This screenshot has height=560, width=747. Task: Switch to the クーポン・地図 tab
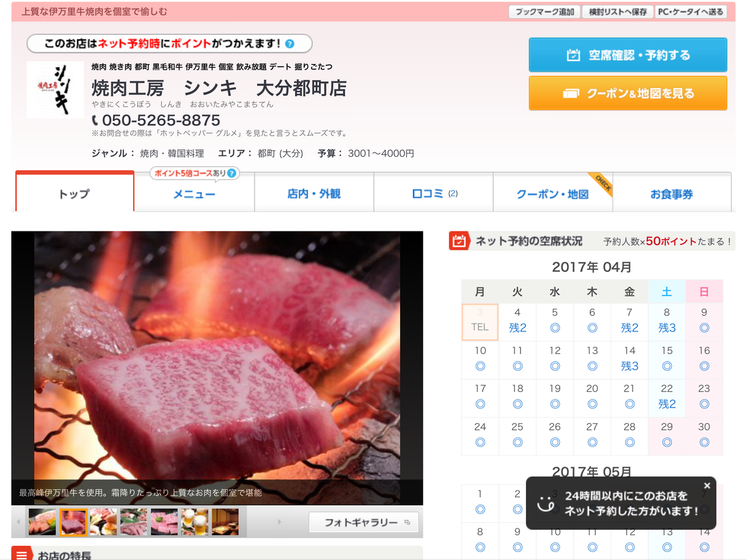click(553, 194)
